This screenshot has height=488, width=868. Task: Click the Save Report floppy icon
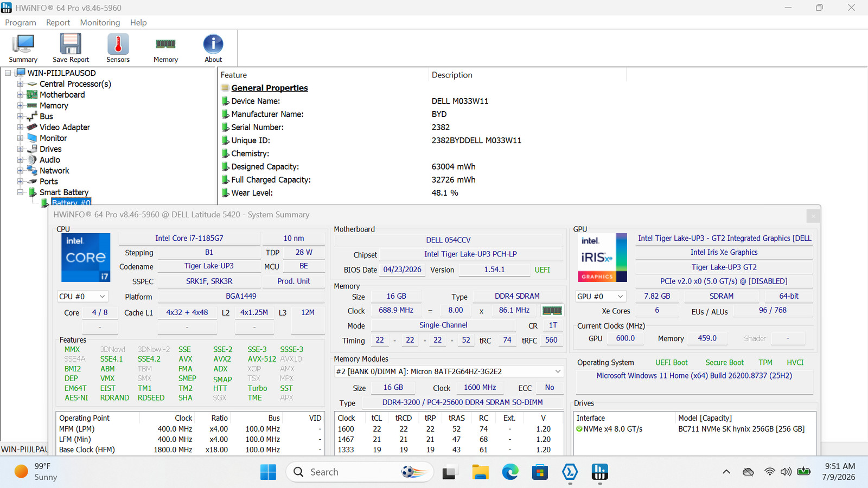point(71,48)
